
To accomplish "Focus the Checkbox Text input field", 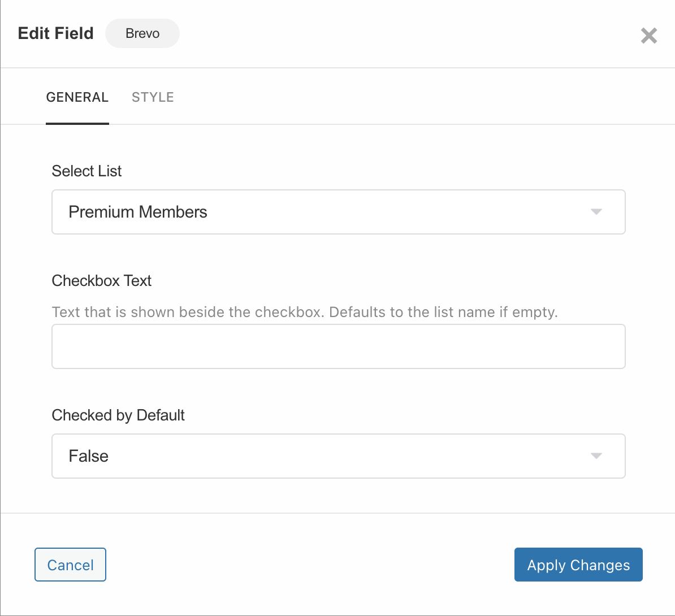I will point(338,346).
